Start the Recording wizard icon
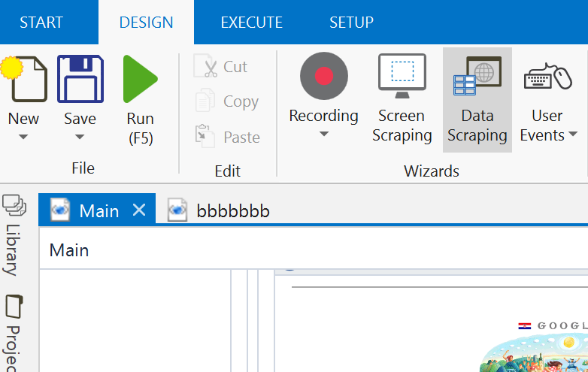Viewport: 588px width, 372px height. click(323, 76)
